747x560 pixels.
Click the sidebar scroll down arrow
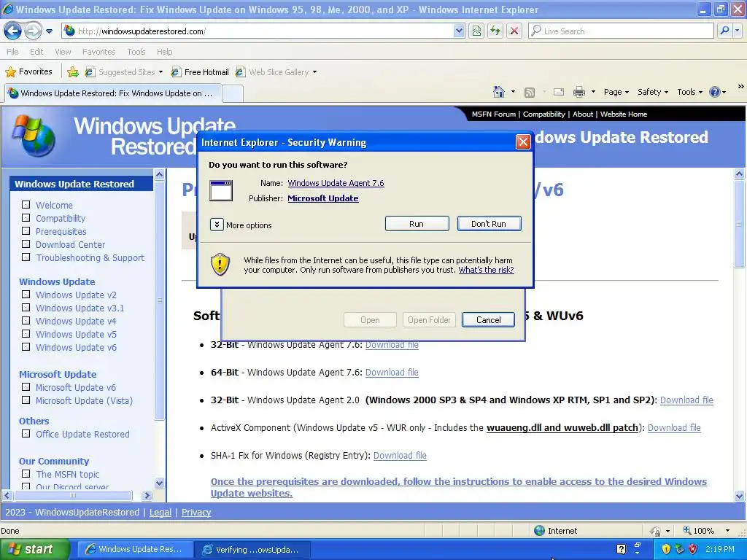(159, 483)
